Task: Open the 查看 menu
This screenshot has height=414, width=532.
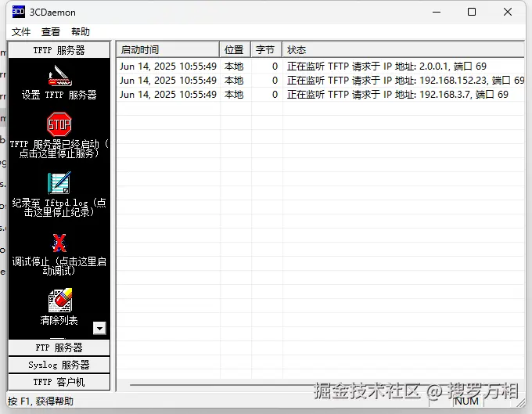Action: coord(51,32)
